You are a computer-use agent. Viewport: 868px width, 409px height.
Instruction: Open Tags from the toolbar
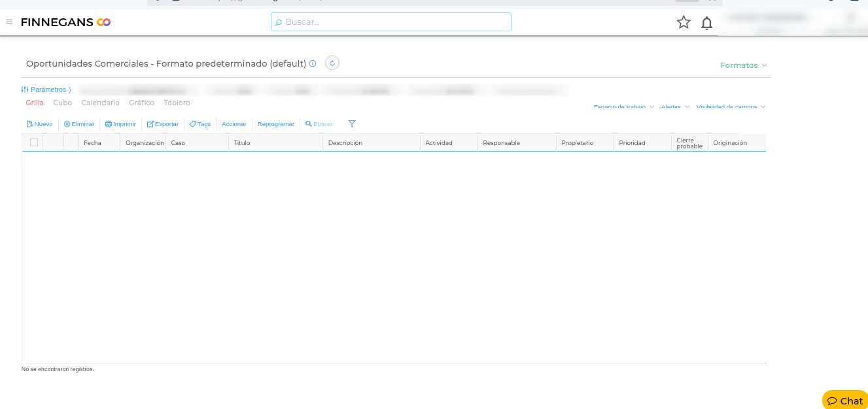point(200,124)
